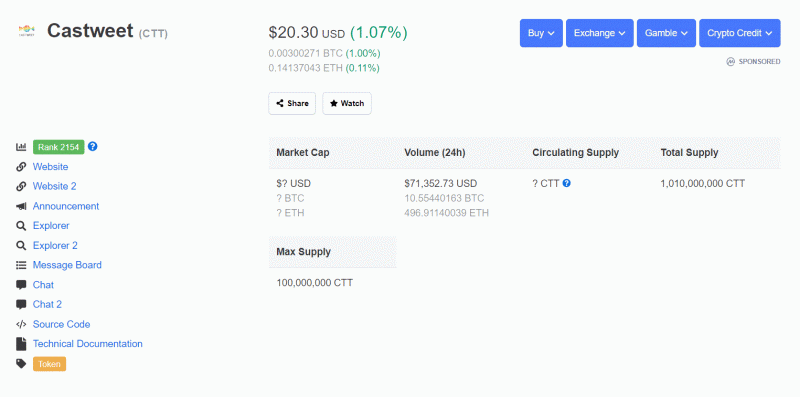Click the magnifier icon beside Explorer
800x397 pixels.
pyautogui.click(x=21, y=226)
